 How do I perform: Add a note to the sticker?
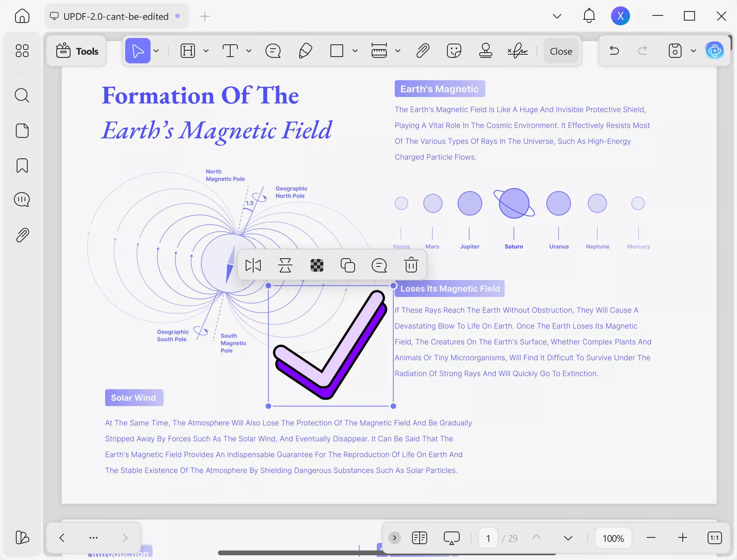[x=379, y=265]
